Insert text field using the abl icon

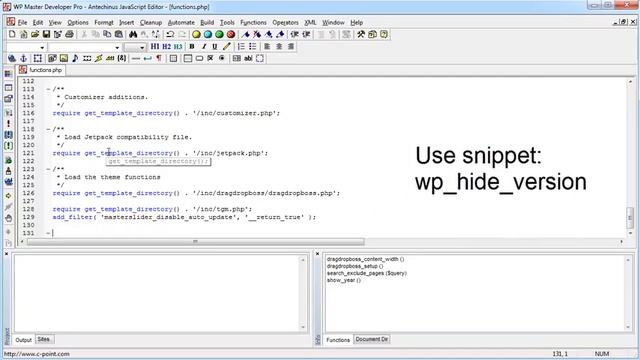tap(248, 58)
